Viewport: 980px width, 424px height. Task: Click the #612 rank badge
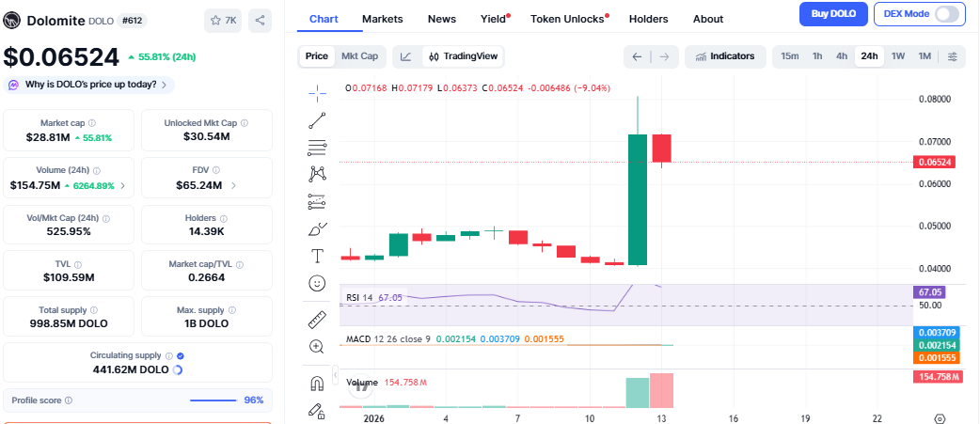click(x=132, y=21)
